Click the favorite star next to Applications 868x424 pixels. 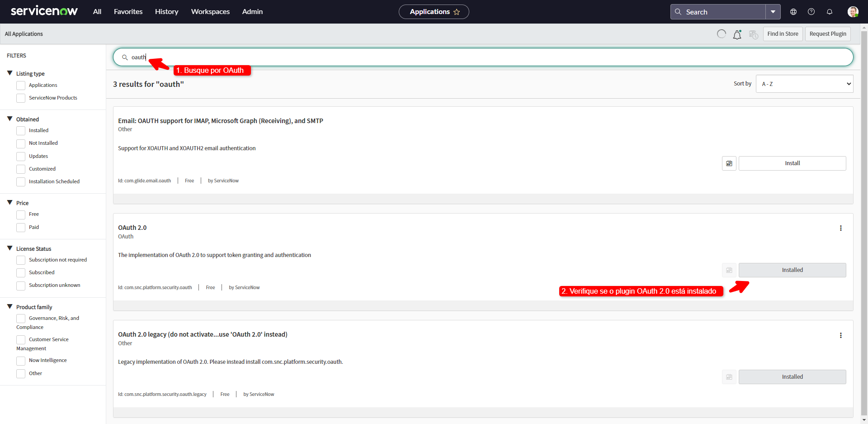pos(457,12)
